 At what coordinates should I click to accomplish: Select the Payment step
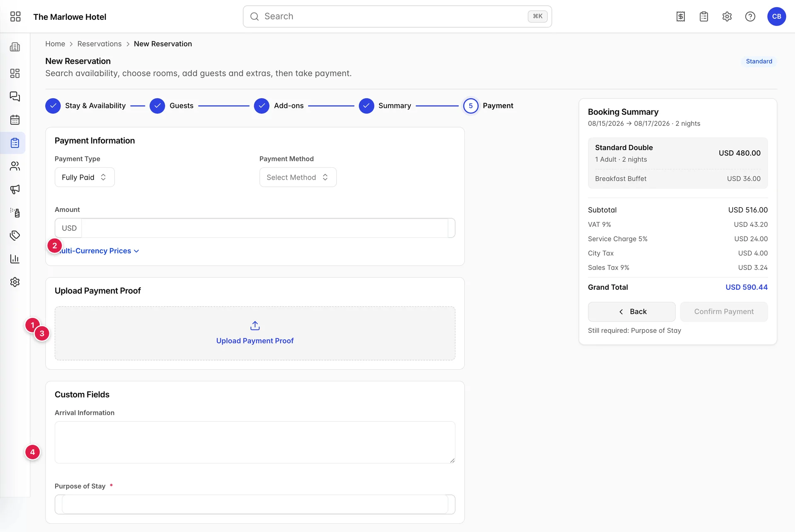(488, 106)
